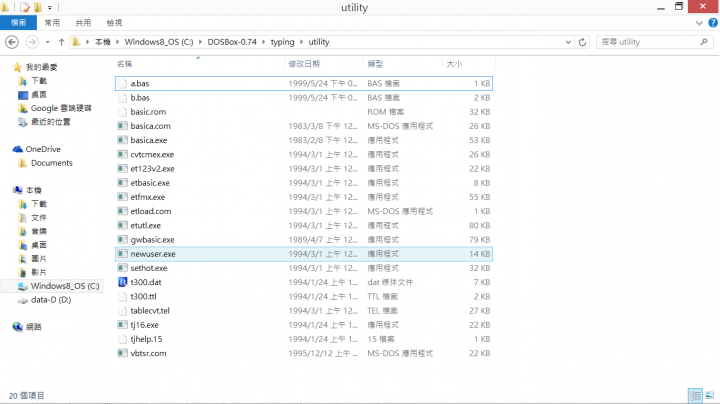
Task: Select Windows8_OS (C:) drive in sidebar
Action: point(65,286)
